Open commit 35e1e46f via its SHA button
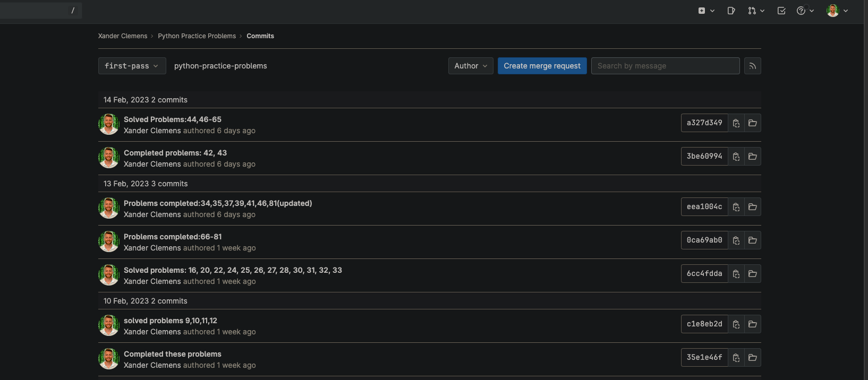Screen dimensions: 868x380 pos(704,358)
